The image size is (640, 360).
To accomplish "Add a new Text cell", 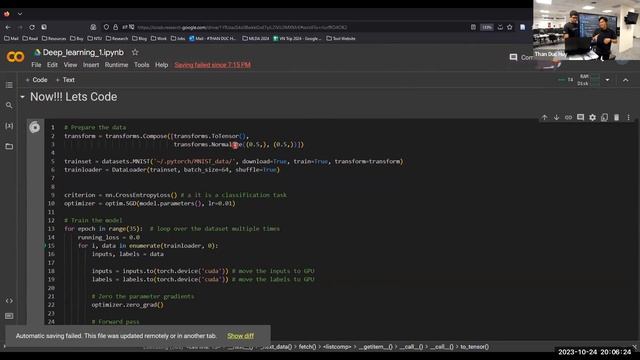I will pos(65,80).
